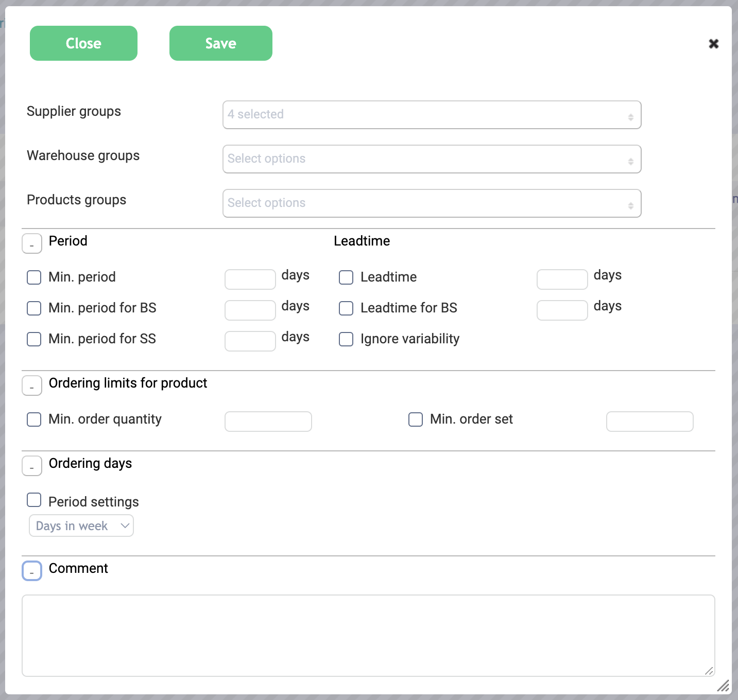Collapse the Ordering limits for product section

(32, 386)
